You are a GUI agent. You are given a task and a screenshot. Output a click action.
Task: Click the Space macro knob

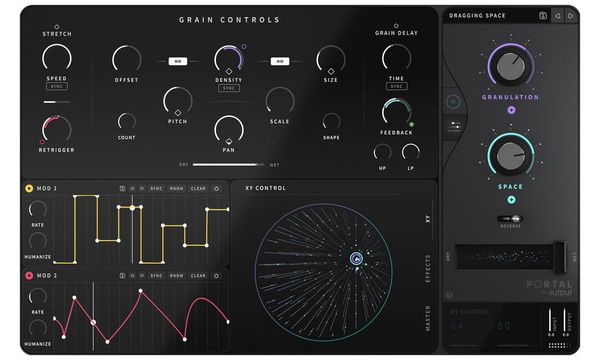[511, 156]
